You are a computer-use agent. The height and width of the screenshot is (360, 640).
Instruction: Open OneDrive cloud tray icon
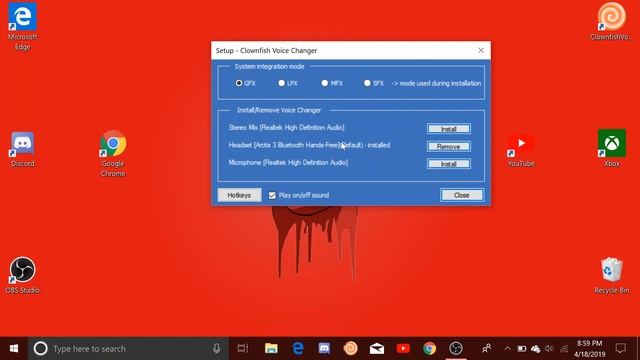(536, 349)
